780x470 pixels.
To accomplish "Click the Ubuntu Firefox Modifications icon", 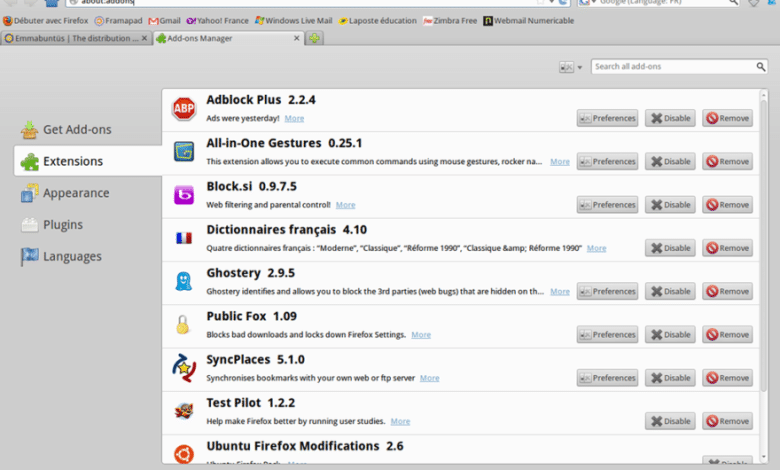I will pos(184,454).
